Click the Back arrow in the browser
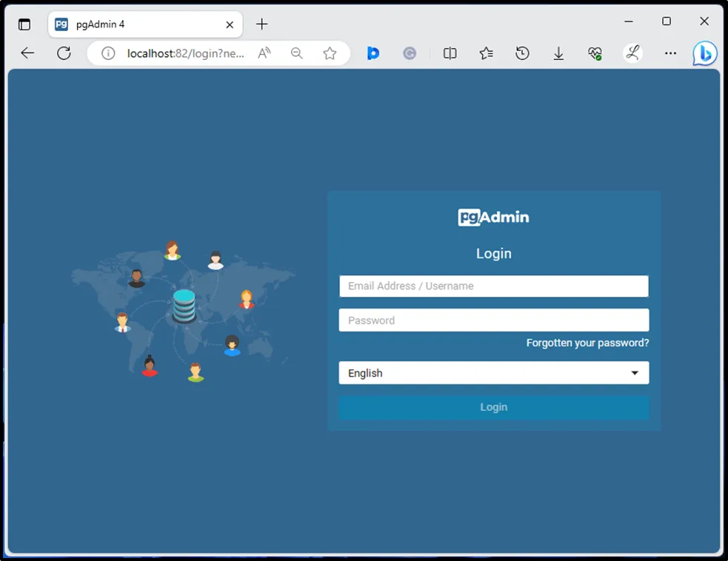This screenshot has width=728, height=561. [27, 53]
